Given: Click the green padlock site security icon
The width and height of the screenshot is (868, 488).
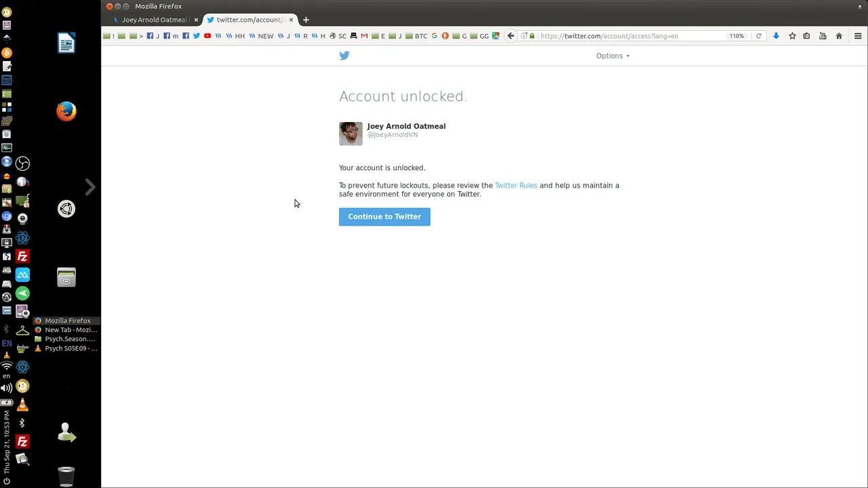Looking at the screenshot, I should (x=532, y=36).
